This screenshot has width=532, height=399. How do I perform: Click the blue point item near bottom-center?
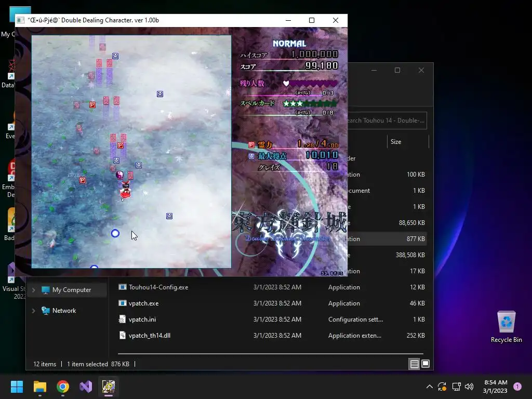(x=169, y=216)
